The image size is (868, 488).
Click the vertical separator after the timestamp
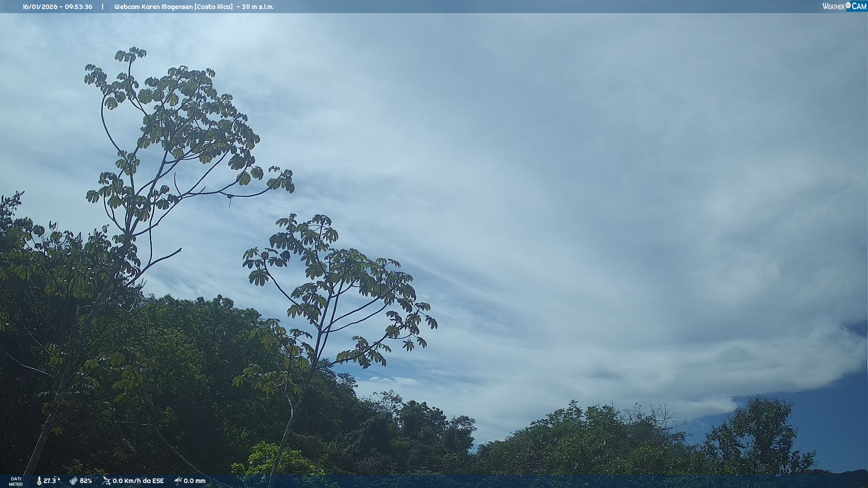[x=103, y=7]
